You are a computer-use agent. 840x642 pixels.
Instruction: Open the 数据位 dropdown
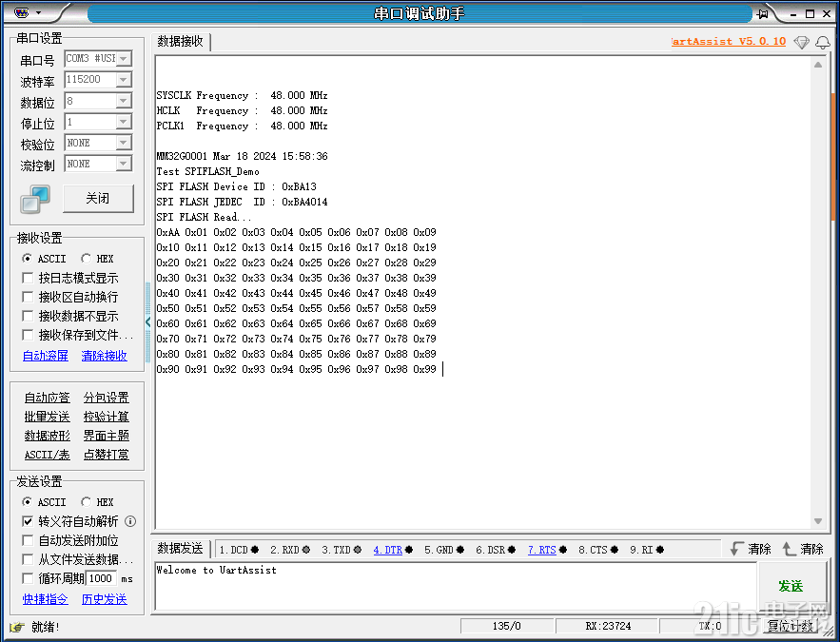click(x=124, y=101)
